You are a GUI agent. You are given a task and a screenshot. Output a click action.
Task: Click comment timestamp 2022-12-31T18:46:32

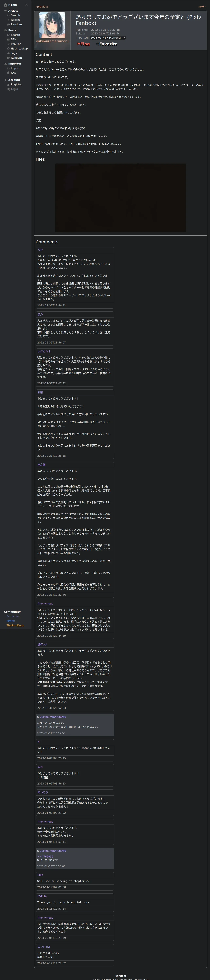[x=52, y=305]
